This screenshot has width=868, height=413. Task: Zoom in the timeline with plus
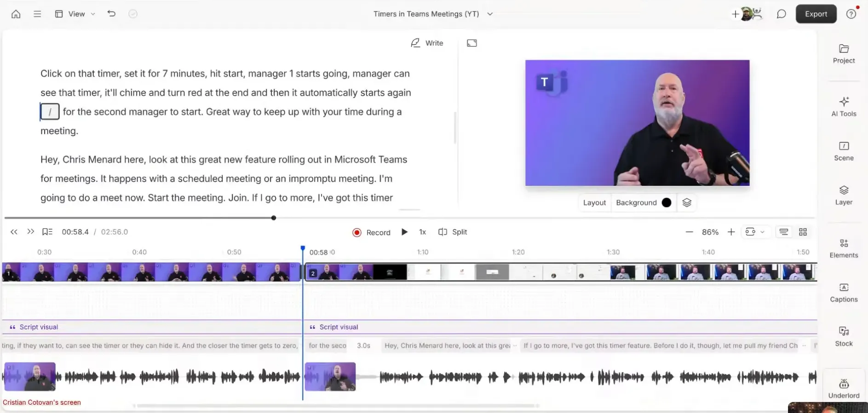click(x=731, y=232)
